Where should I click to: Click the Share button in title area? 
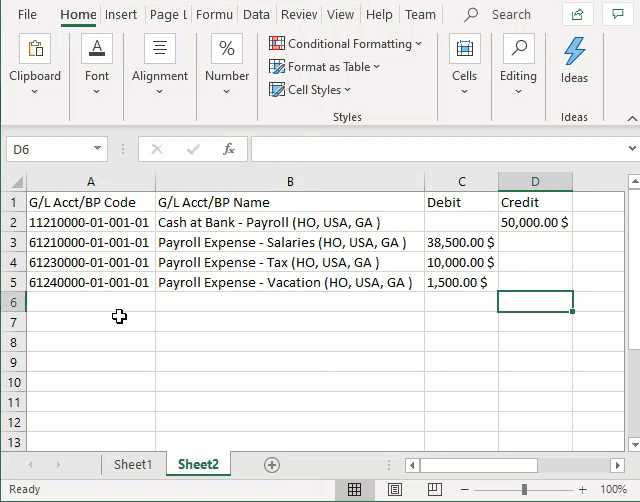tap(577, 14)
